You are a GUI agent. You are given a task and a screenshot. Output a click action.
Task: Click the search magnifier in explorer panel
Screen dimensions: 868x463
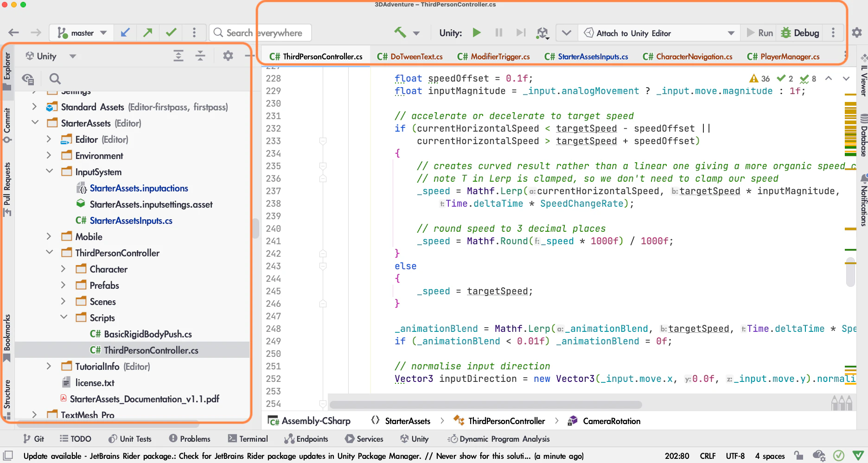pyautogui.click(x=55, y=79)
